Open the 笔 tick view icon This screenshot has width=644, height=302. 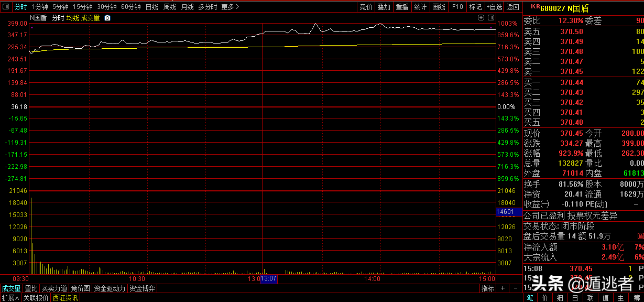click(x=530, y=297)
